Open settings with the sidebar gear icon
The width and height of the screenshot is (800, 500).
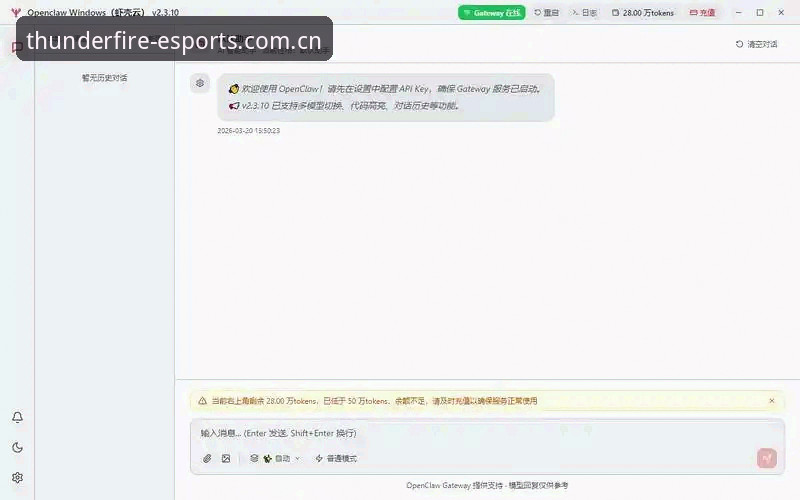coord(17,478)
